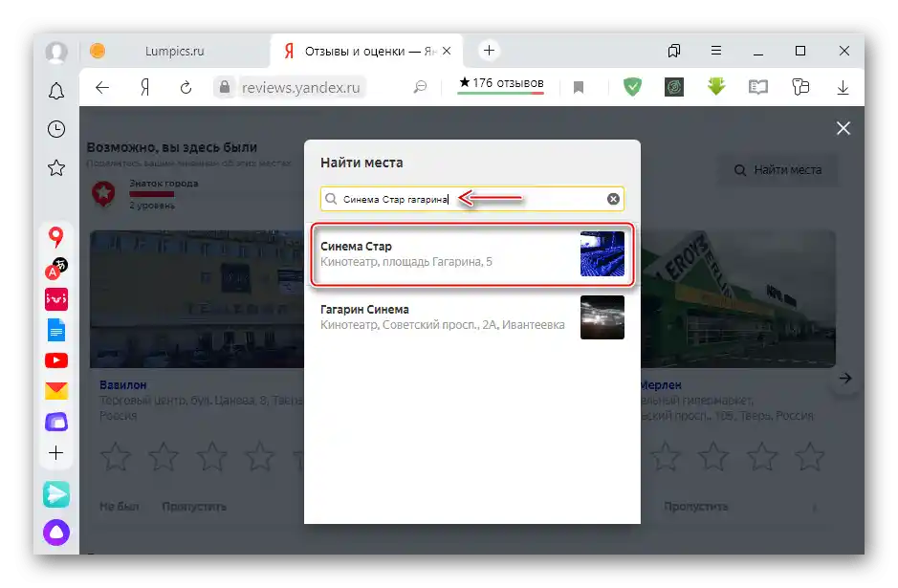This screenshot has width=898, height=588.
Task: Show saved tabs with the panel icon
Action: click(674, 50)
